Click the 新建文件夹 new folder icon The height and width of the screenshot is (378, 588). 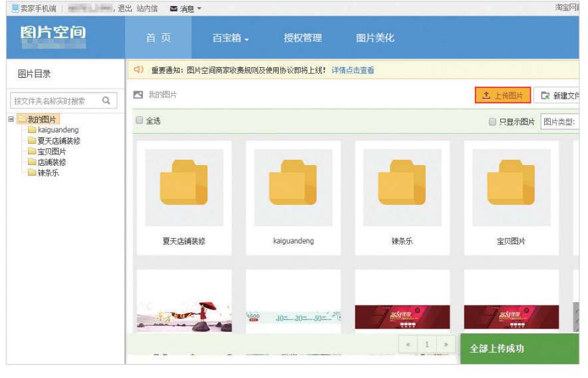(545, 96)
